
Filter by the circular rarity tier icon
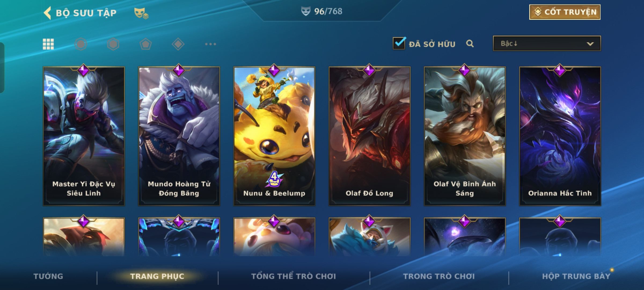pyautogui.click(x=81, y=44)
